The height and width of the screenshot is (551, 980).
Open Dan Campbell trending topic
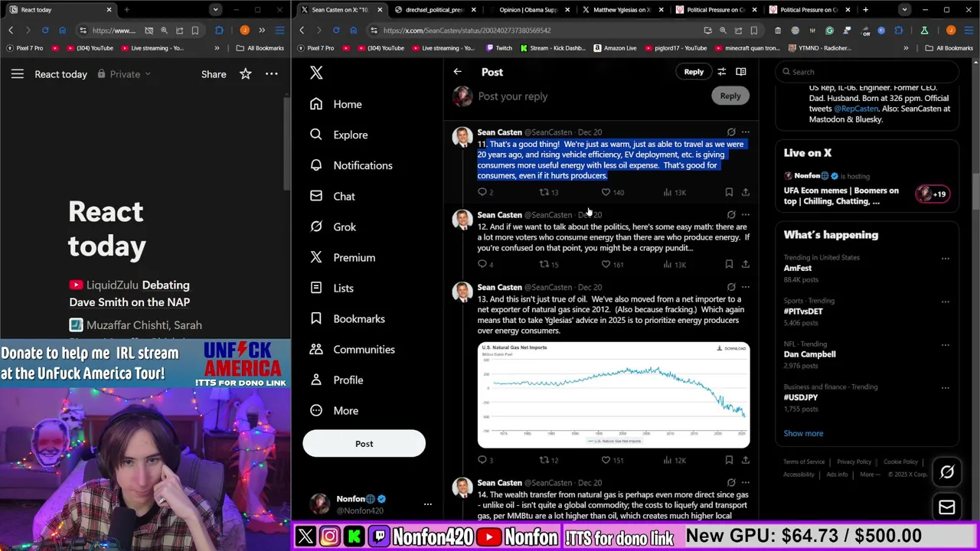click(809, 354)
